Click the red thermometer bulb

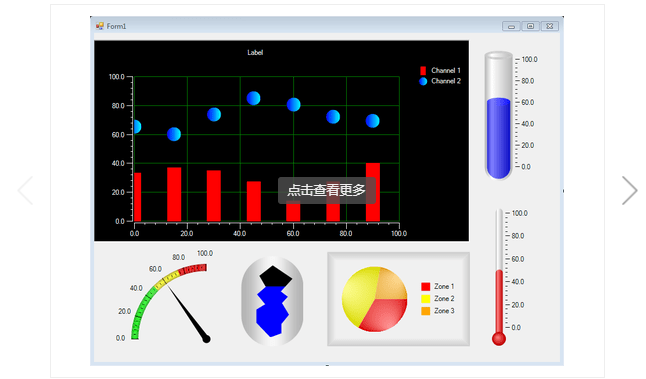pos(499,339)
